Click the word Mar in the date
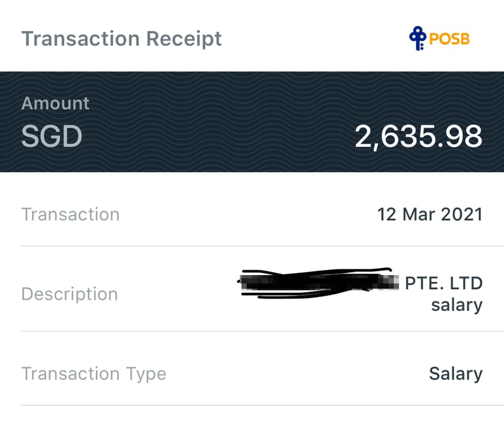Viewport: 504px width, 421px height. pyautogui.click(x=419, y=214)
